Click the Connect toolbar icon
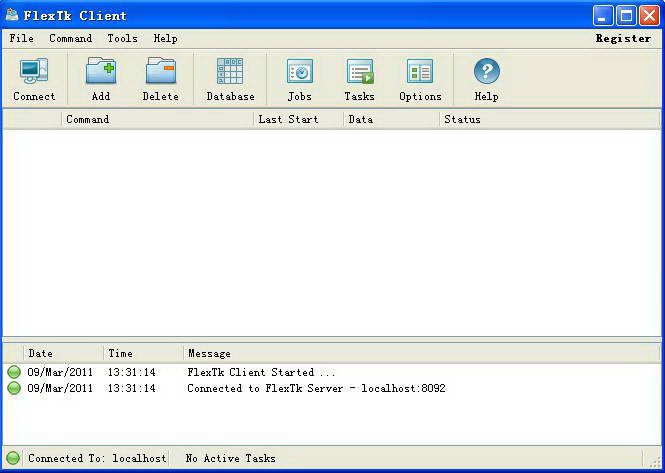 [x=34, y=71]
